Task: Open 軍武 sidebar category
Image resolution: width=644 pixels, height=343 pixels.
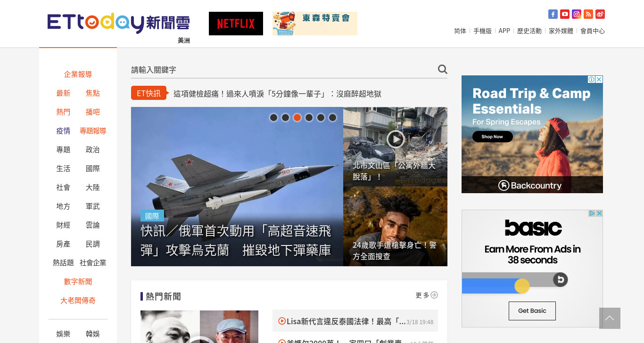Action: (93, 206)
